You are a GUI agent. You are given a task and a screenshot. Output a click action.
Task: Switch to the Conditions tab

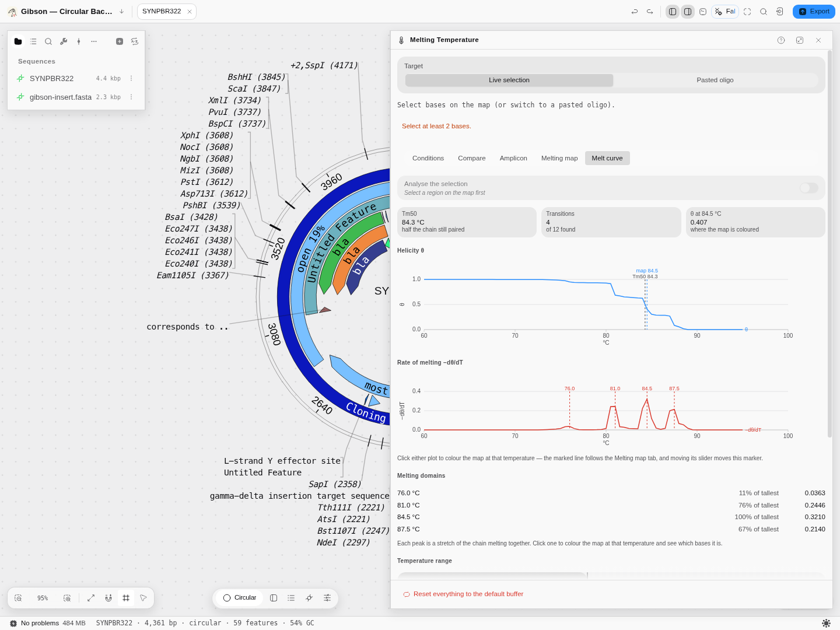pyautogui.click(x=428, y=158)
